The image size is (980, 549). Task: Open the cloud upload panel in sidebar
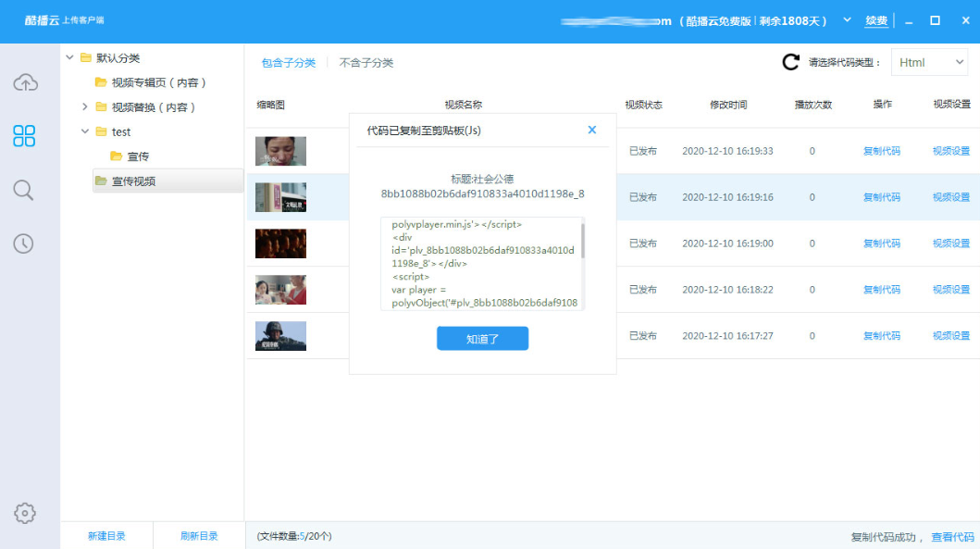25,83
